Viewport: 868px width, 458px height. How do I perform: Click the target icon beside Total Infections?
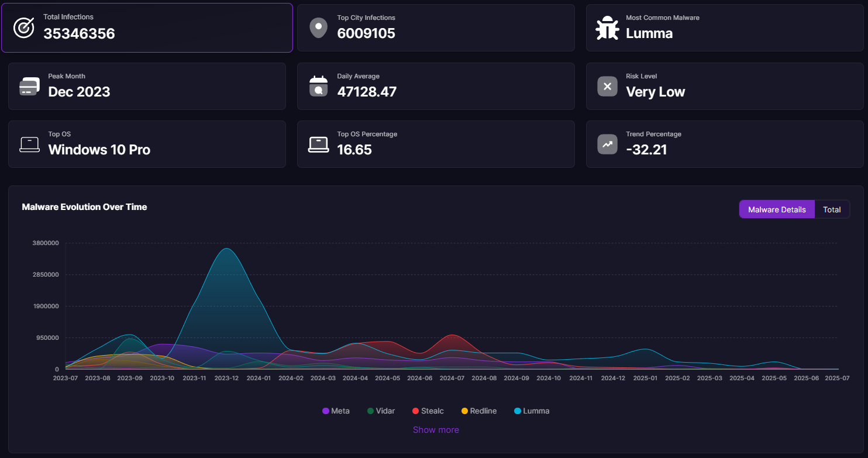24,27
